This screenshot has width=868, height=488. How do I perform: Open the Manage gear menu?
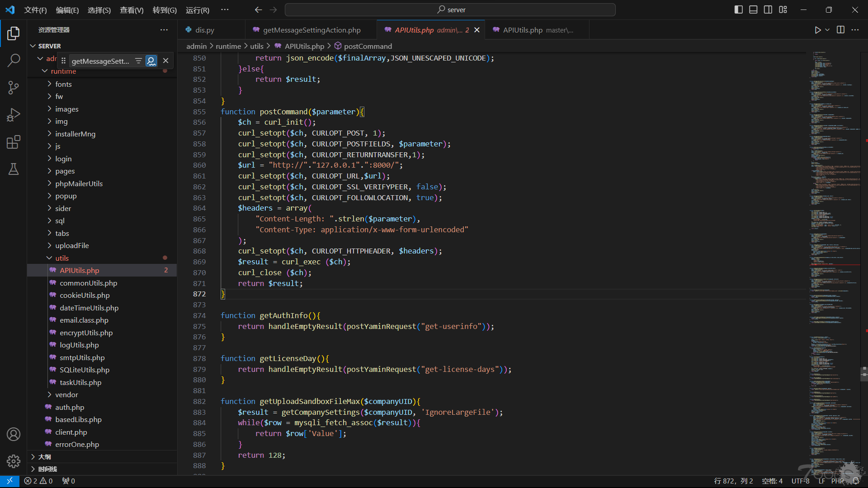(x=14, y=461)
